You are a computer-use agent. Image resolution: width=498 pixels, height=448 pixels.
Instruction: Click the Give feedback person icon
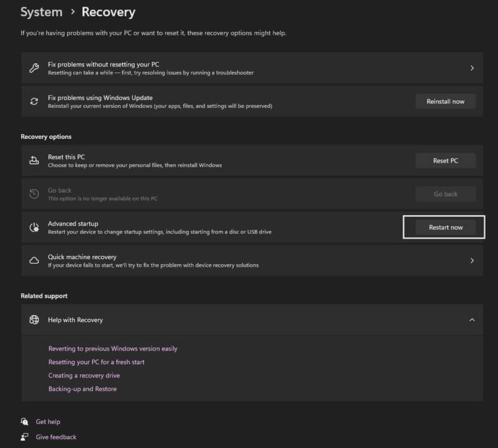24,437
